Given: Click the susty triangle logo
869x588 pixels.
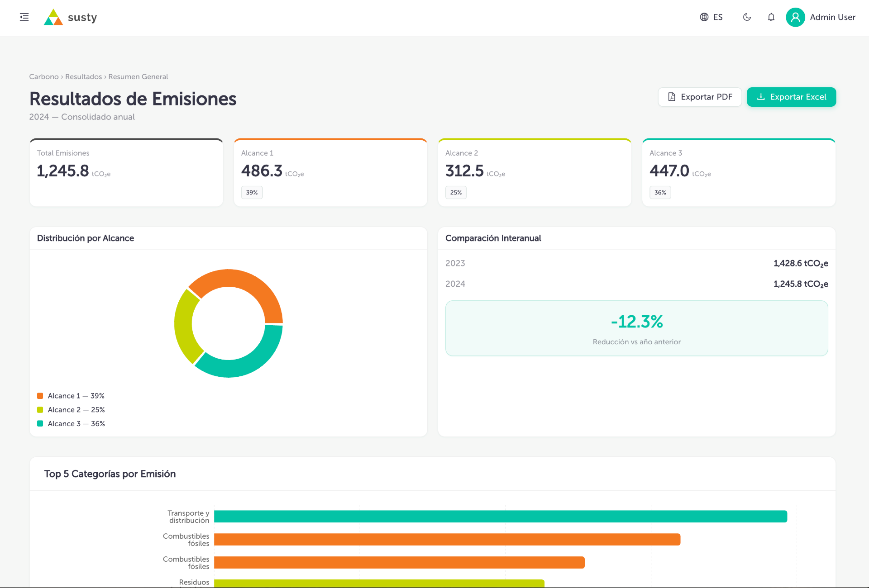Looking at the screenshot, I should [x=53, y=17].
